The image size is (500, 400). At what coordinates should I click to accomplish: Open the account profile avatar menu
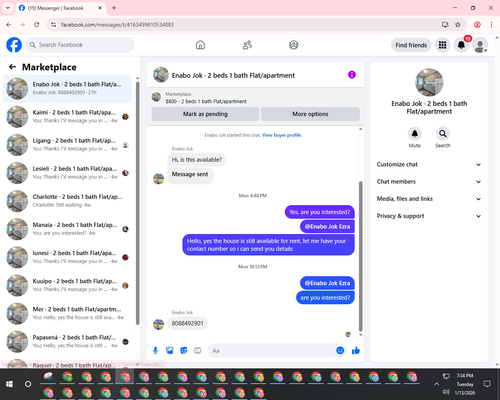point(480,45)
